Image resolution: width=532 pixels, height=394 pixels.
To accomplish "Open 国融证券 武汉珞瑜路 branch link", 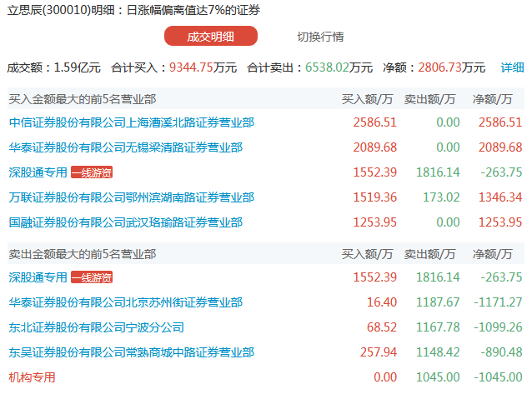I will coord(125,222).
